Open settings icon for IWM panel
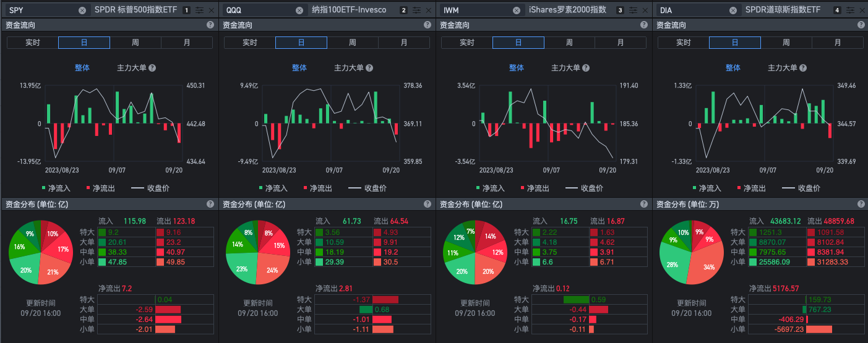The width and height of the screenshot is (868, 343). tap(634, 11)
